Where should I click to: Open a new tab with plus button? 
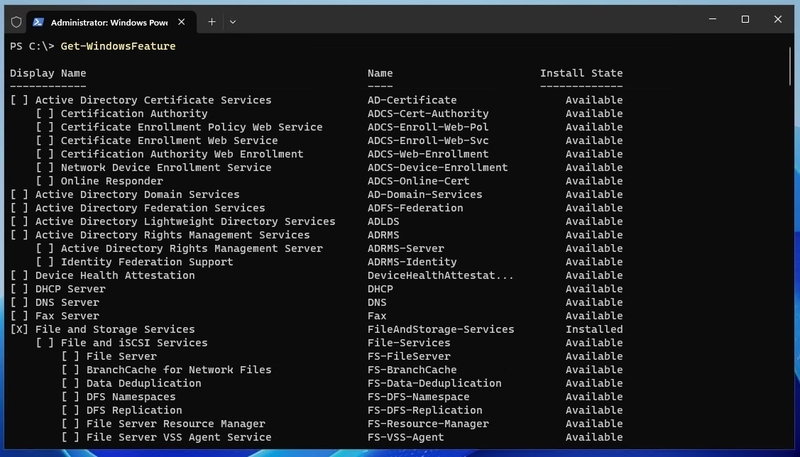coord(211,22)
